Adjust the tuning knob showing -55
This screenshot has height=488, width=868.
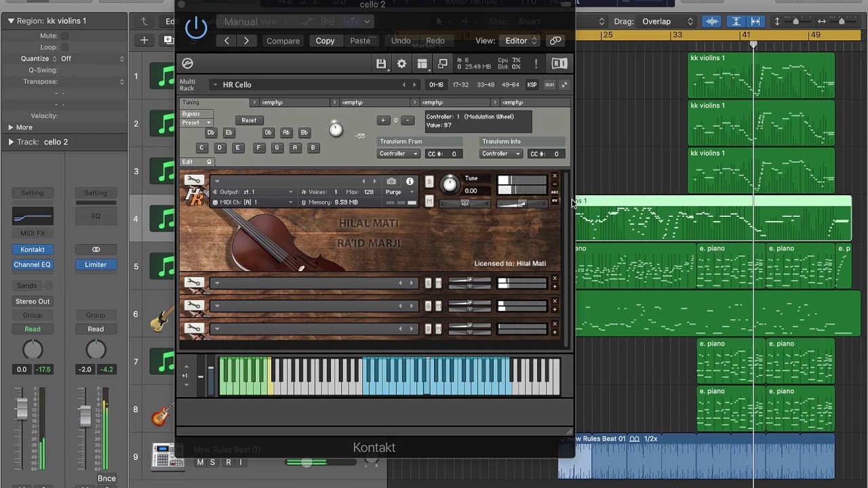(x=336, y=129)
